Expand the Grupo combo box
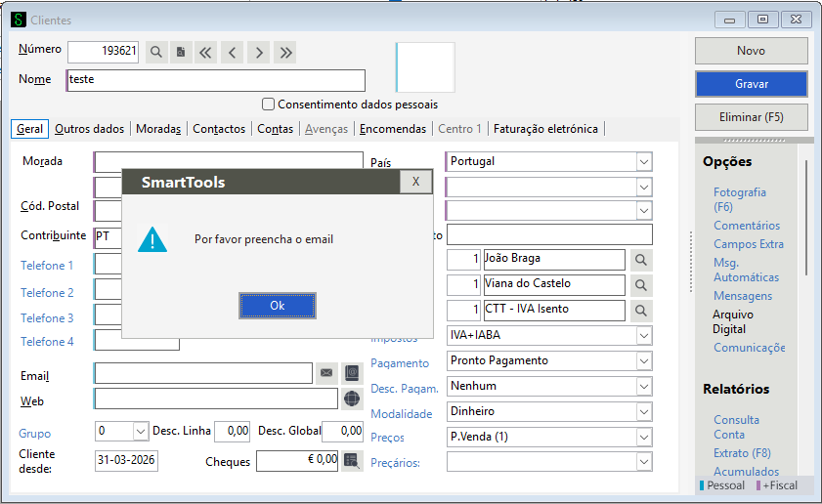Image resolution: width=822 pixels, height=504 pixels. click(140, 432)
